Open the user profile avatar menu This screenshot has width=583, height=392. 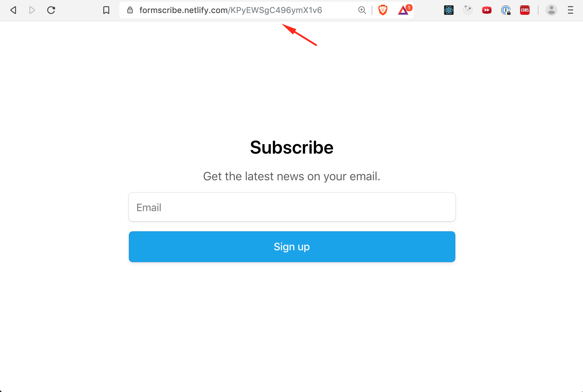click(x=552, y=10)
